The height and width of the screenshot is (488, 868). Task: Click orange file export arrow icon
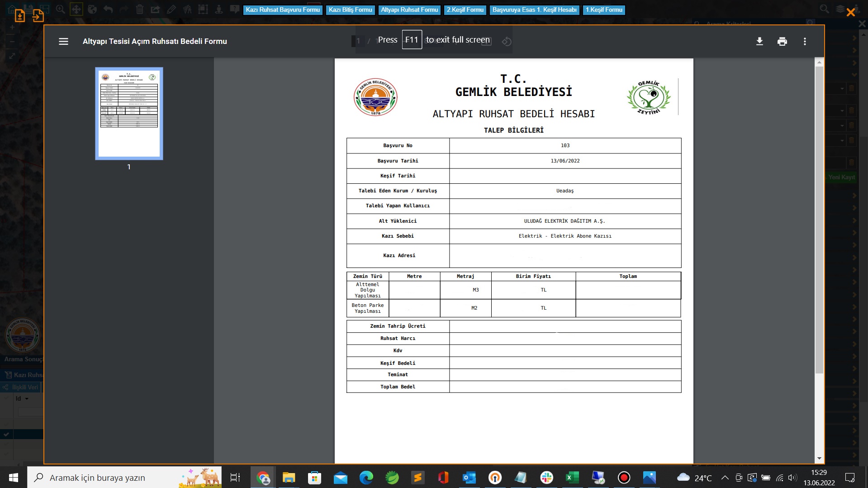coord(38,16)
